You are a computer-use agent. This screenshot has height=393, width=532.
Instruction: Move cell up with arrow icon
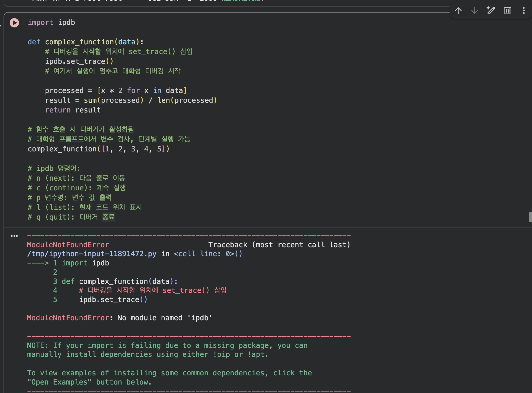pos(458,11)
